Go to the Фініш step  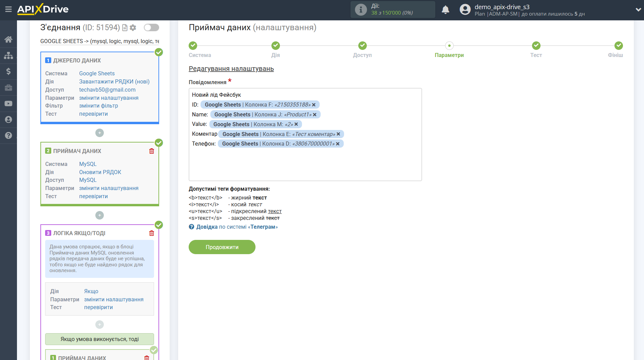(619, 45)
